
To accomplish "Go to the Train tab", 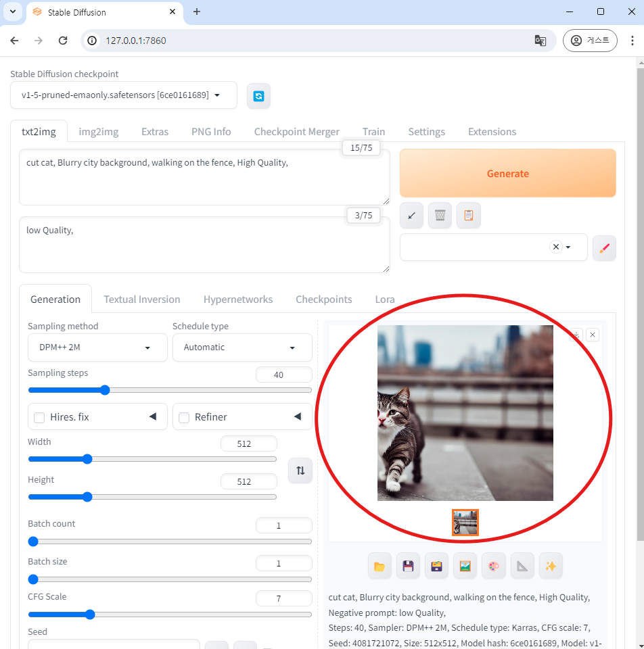I will (x=373, y=132).
